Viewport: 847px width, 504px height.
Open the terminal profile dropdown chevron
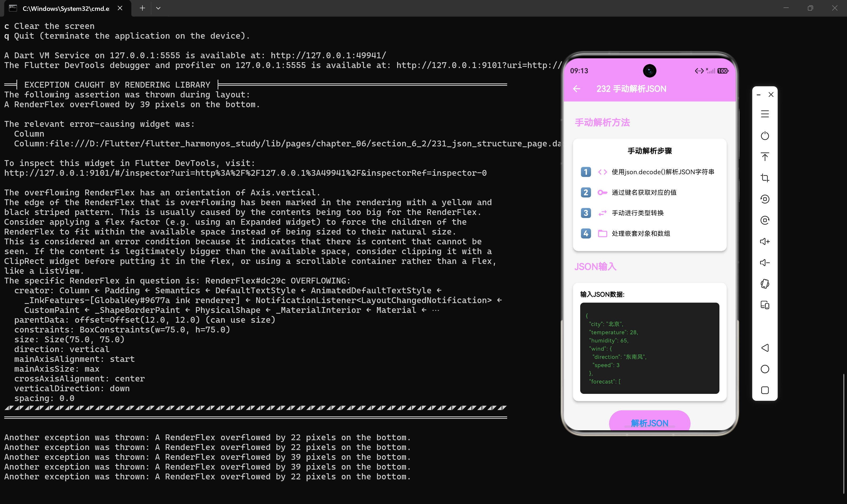pyautogui.click(x=158, y=8)
